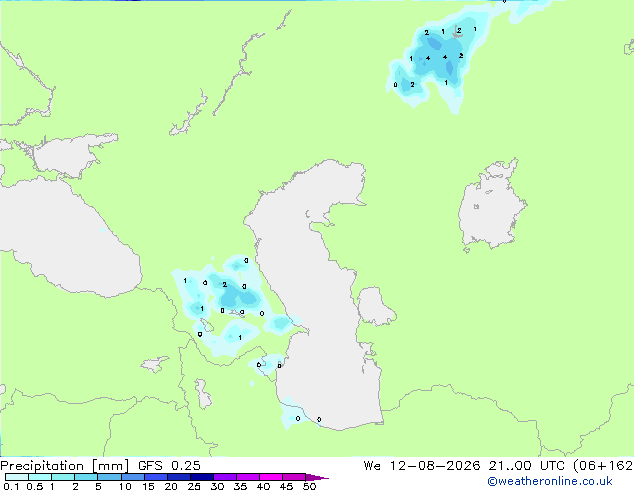Click the "We 12-08-2026" date text

point(422,466)
